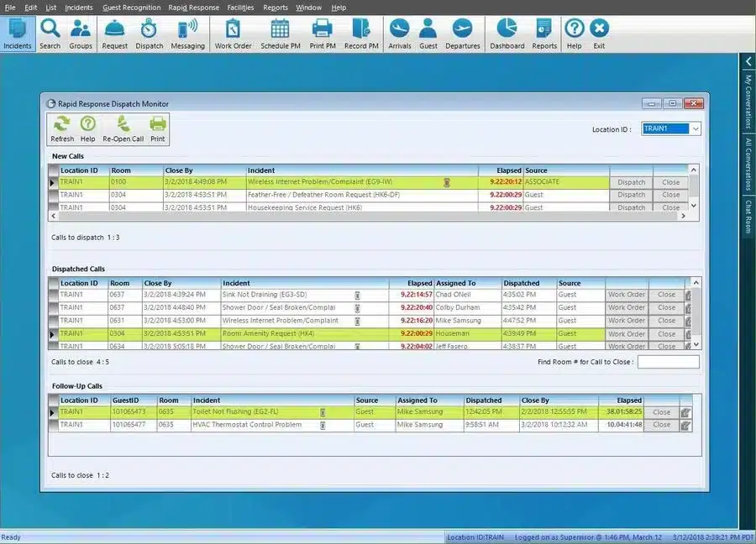Image resolution: width=756 pixels, height=544 pixels.
Task: Open the Record PM icon
Action: click(361, 34)
